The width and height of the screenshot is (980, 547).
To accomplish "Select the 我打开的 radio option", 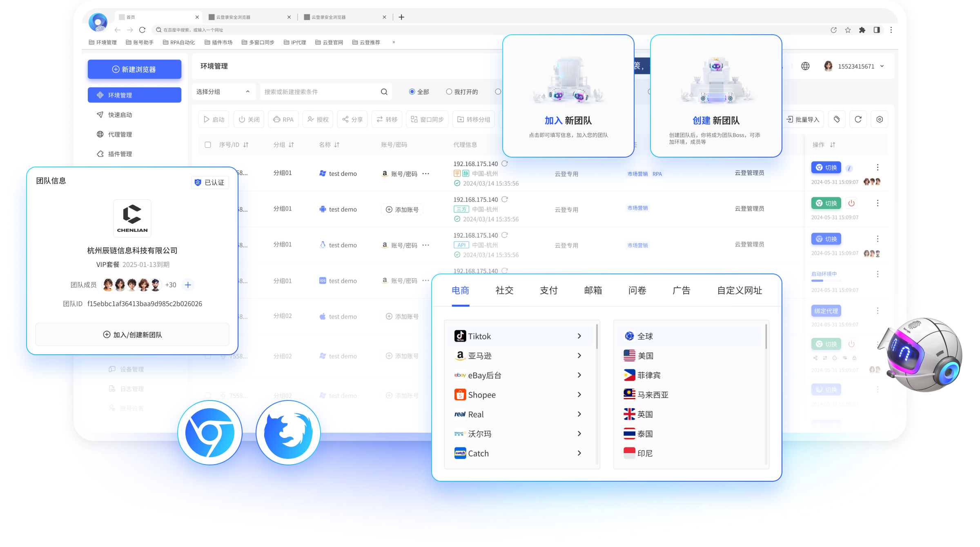I will (x=449, y=92).
